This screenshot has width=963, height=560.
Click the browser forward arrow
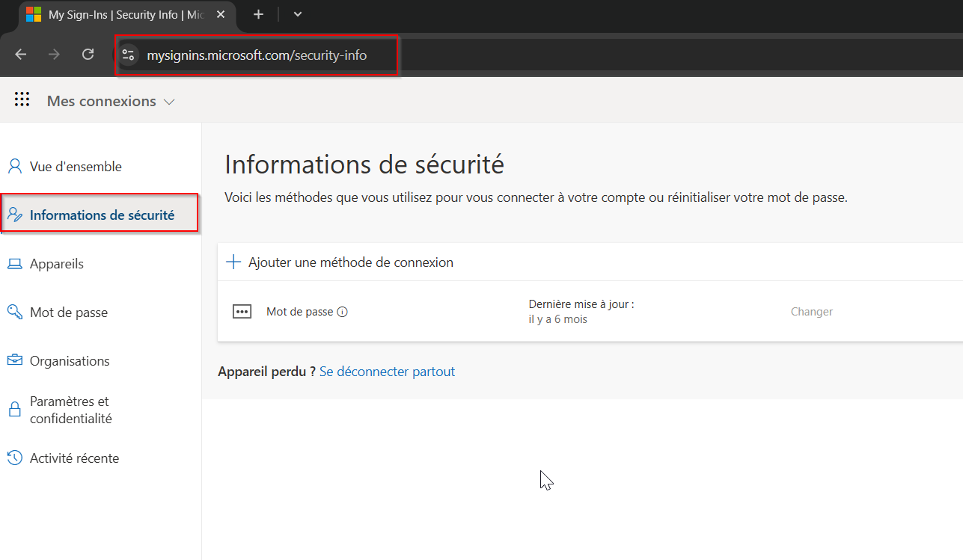coord(54,55)
